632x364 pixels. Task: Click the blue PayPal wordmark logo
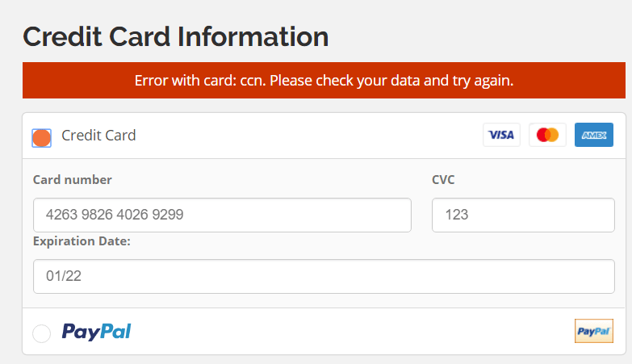point(97,332)
